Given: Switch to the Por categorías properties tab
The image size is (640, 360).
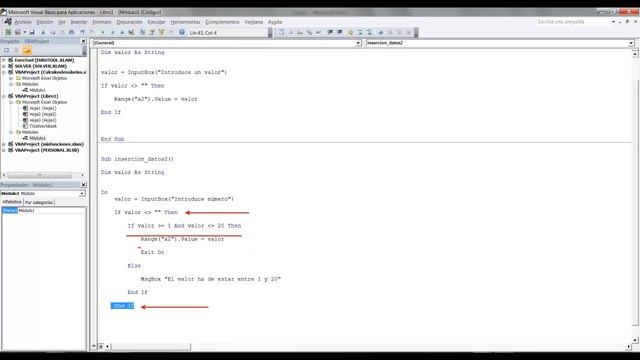Looking at the screenshot, I should 39,202.
